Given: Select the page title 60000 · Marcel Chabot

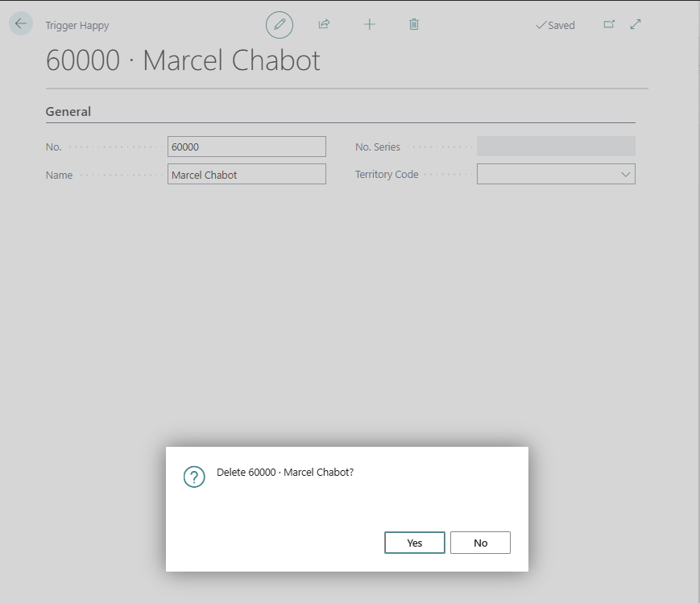Looking at the screenshot, I should (182, 60).
